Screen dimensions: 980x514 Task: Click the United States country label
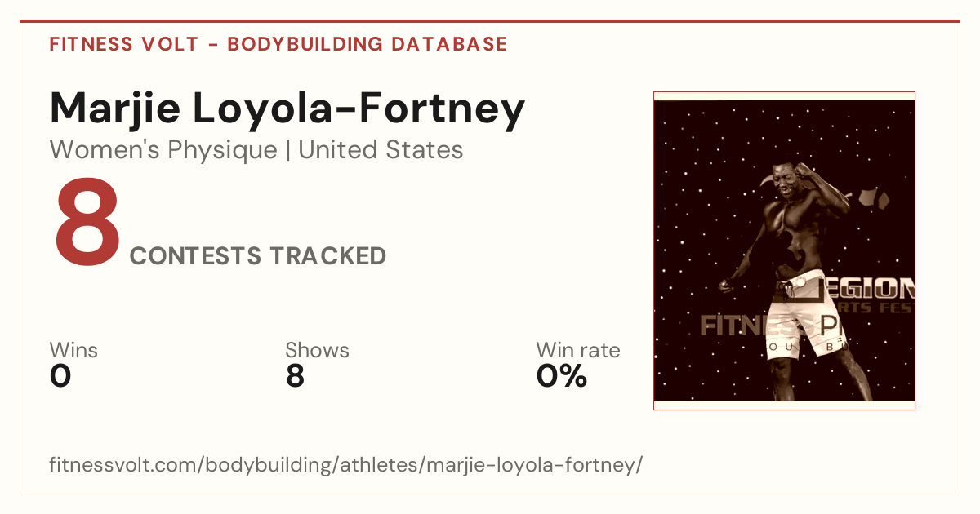(381, 150)
